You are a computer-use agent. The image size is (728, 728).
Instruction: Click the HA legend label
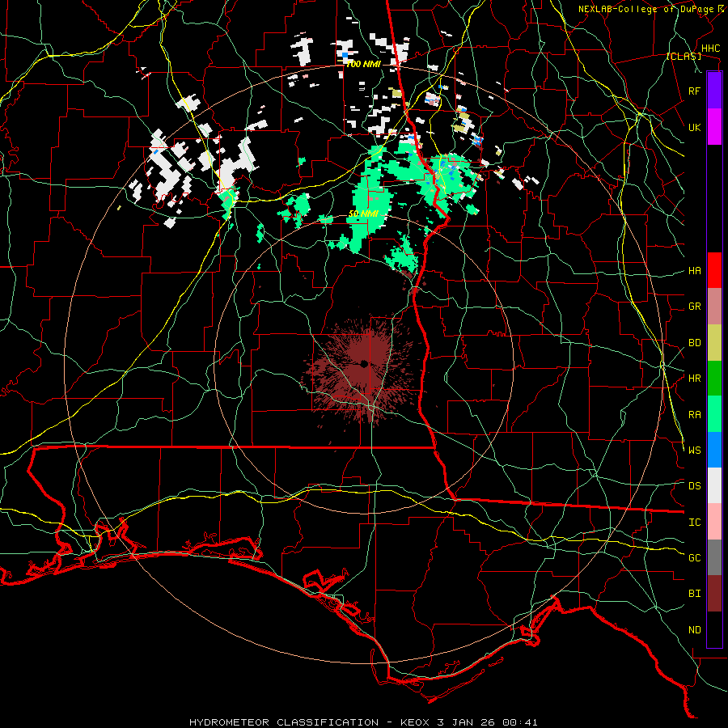point(695,271)
